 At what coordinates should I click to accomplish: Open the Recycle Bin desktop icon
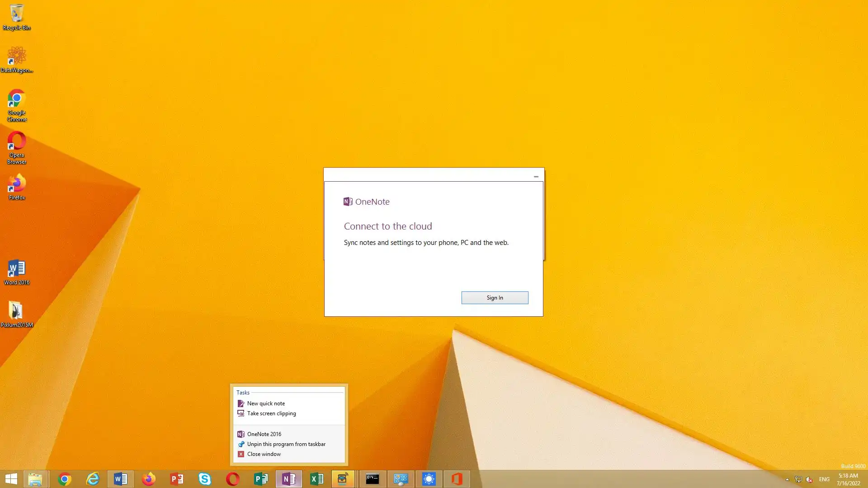(17, 17)
